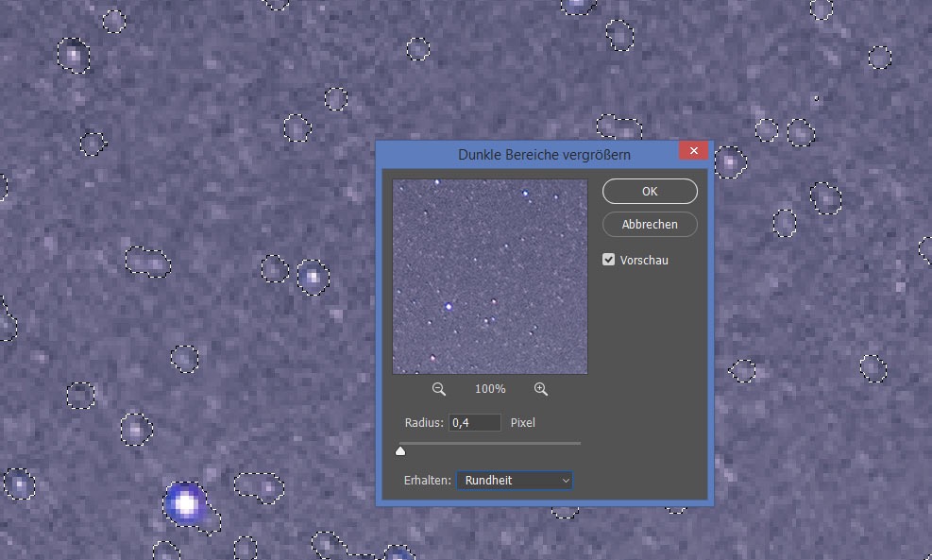Click the Pixel unit label
932x560 pixels.
point(522,423)
